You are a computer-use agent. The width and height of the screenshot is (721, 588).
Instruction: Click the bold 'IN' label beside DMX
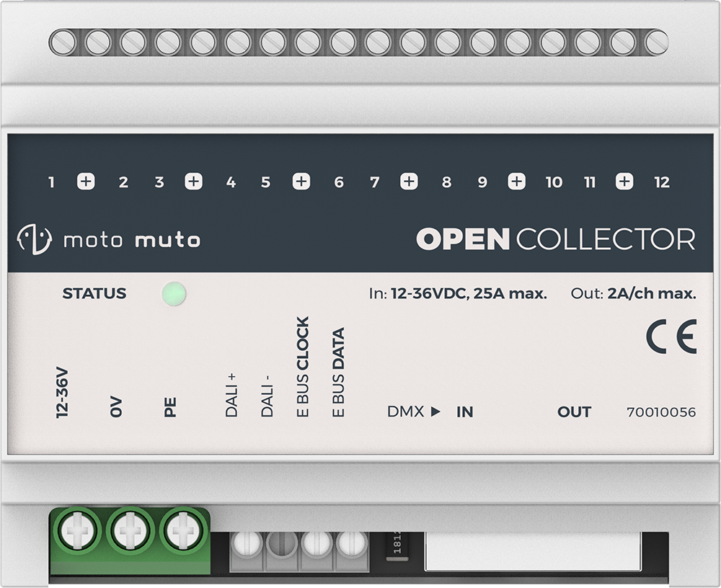465,412
